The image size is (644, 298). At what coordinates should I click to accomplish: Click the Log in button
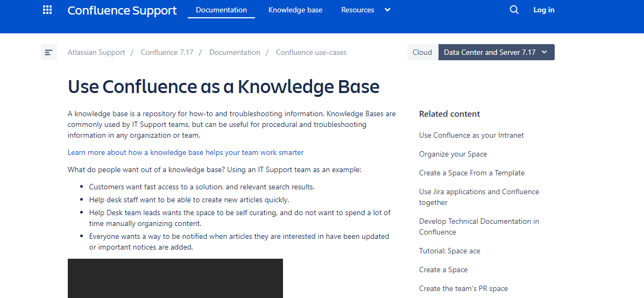coord(544,10)
